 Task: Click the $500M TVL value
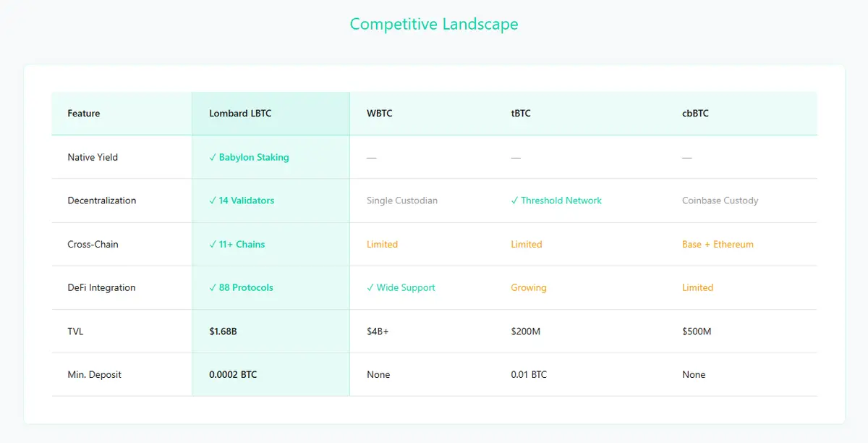[697, 331]
